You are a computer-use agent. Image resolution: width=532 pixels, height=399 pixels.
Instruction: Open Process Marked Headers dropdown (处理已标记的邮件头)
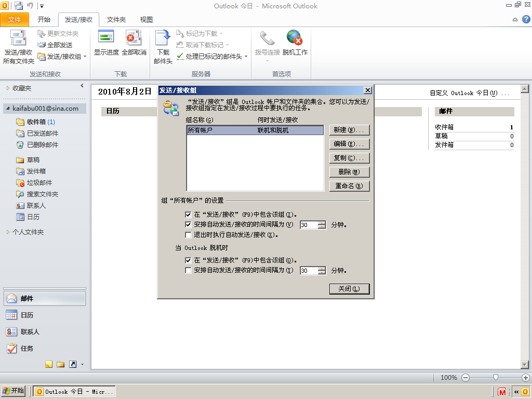click(212, 57)
